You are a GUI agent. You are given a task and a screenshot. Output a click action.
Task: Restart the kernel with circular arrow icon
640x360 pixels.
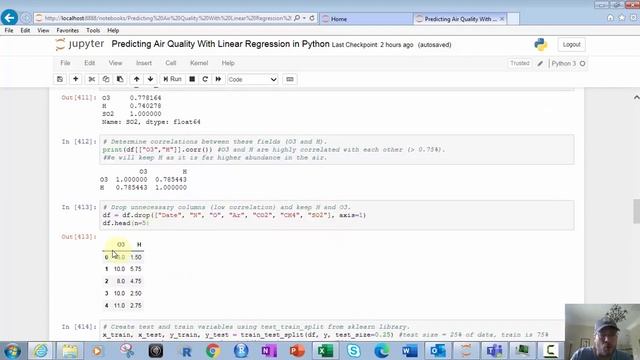click(x=205, y=79)
